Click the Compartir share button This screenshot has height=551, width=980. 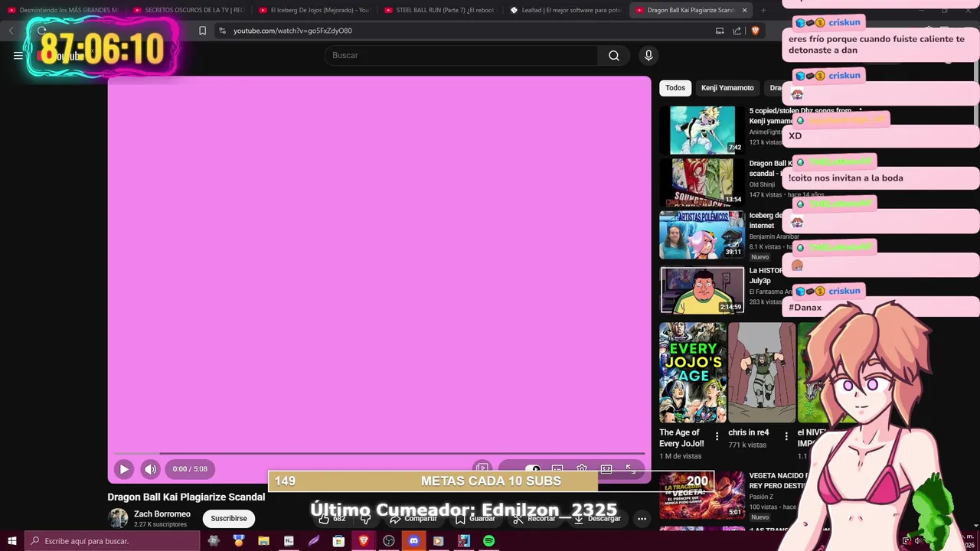coord(413,518)
